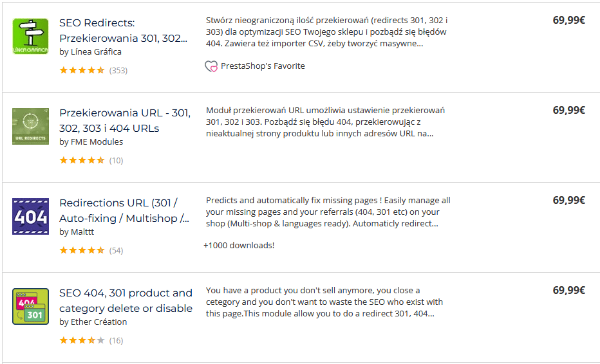Click the PrestaShop's Favorite heart icon
The width and height of the screenshot is (600, 364).
pos(211,66)
